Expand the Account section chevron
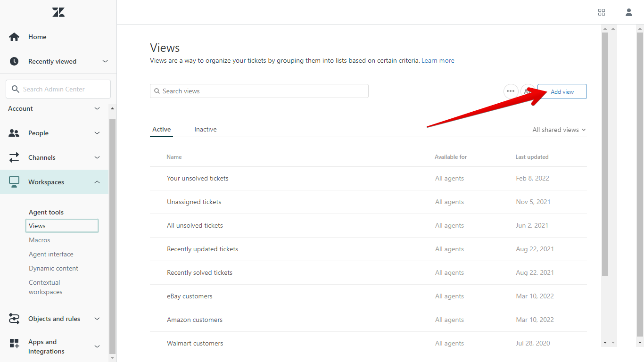This screenshot has width=644, height=362. (x=97, y=108)
